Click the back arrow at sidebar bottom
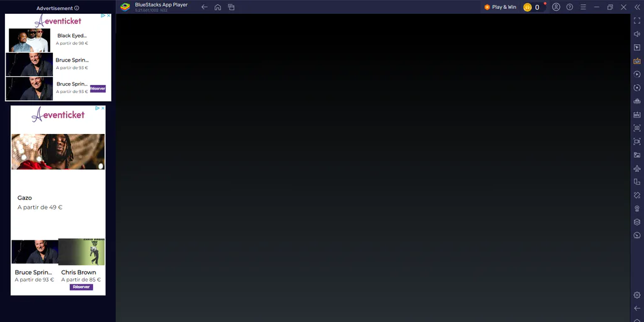The width and height of the screenshot is (644, 322). 637,308
